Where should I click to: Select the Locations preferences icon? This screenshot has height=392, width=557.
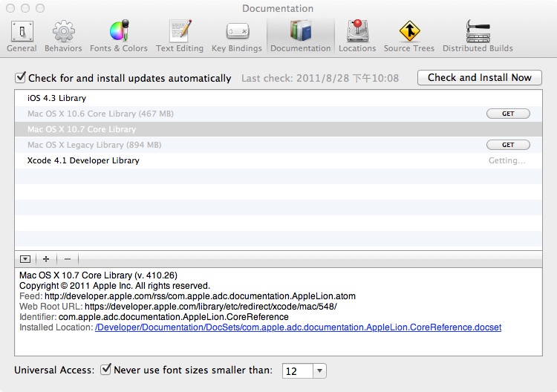[x=357, y=36]
